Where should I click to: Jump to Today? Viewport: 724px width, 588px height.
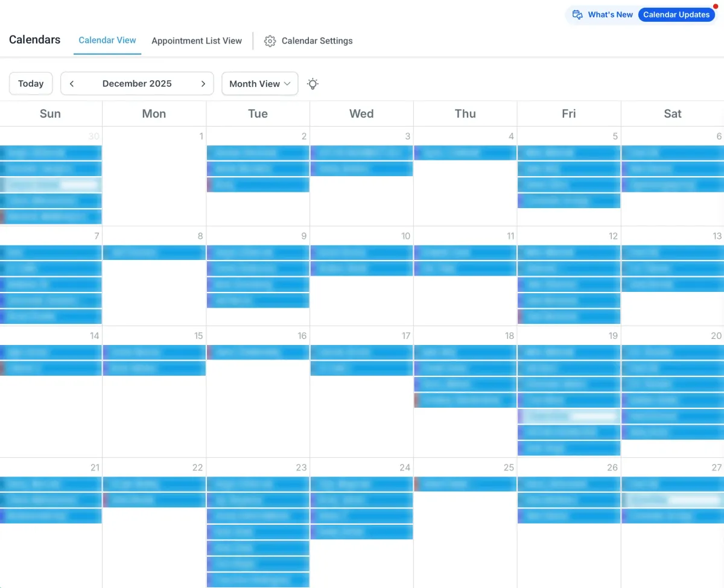coord(31,84)
